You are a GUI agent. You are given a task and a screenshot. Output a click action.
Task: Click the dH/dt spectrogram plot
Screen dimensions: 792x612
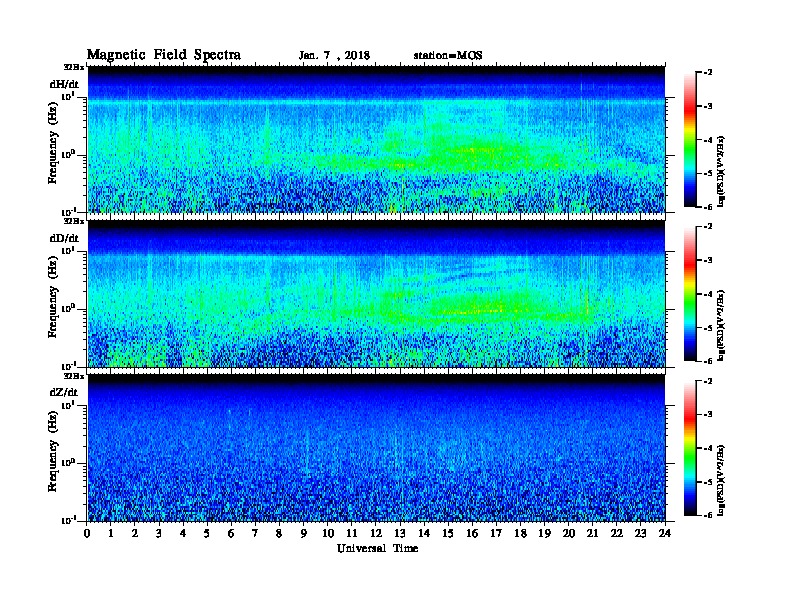pos(377,139)
